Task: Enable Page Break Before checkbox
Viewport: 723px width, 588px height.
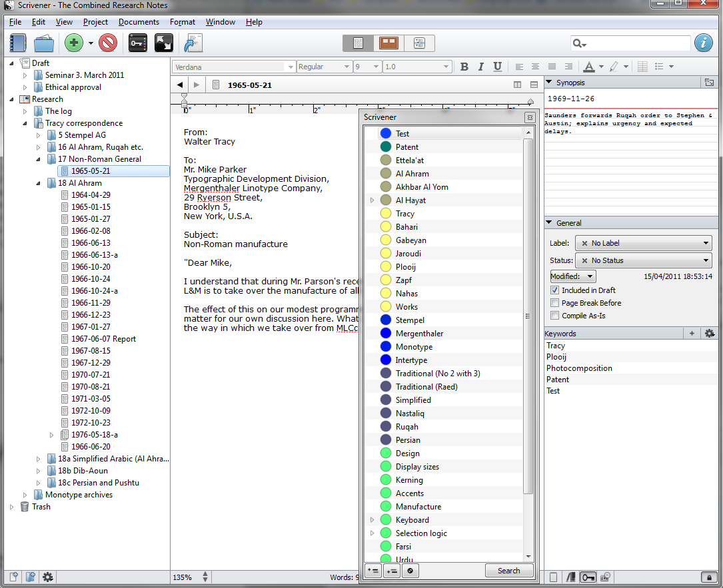Action: [x=554, y=303]
